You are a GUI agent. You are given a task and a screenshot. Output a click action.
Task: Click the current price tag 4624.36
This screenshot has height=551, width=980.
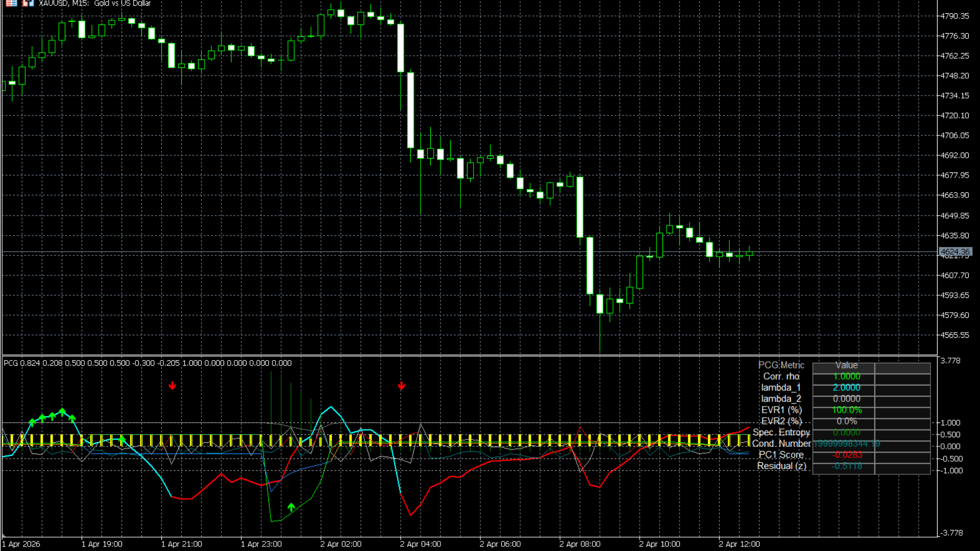[955, 252]
